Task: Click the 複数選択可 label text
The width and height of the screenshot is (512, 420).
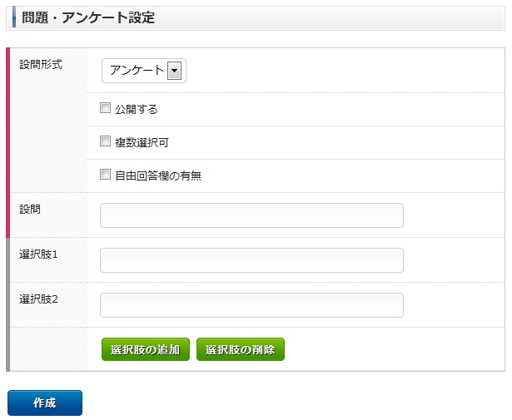Action: coord(142,142)
